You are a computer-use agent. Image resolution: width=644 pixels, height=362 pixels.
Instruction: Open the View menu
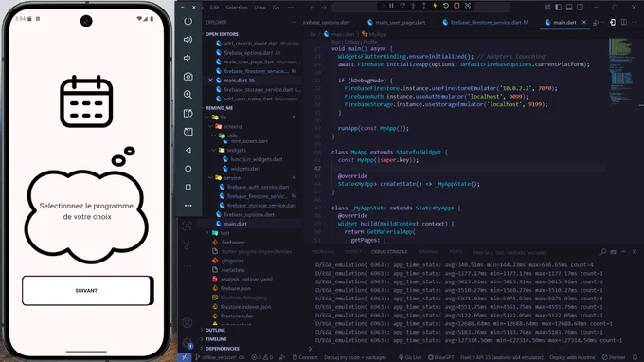pyautogui.click(x=259, y=8)
